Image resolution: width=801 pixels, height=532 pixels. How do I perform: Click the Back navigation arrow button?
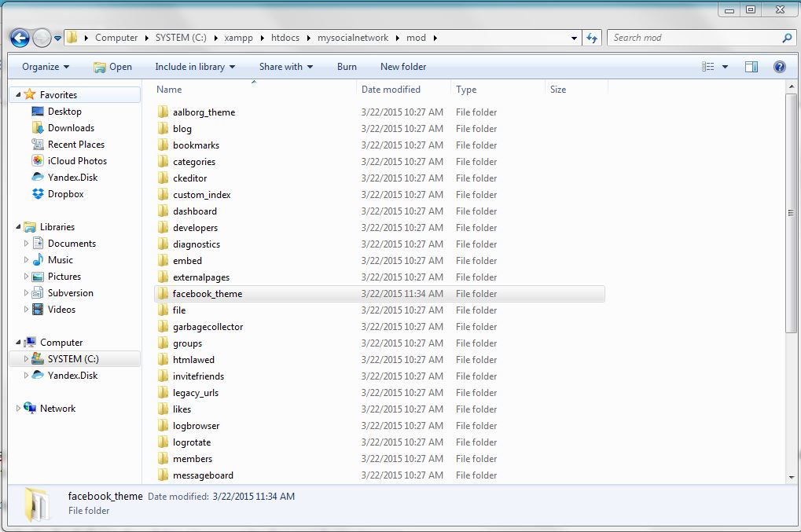(20, 38)
